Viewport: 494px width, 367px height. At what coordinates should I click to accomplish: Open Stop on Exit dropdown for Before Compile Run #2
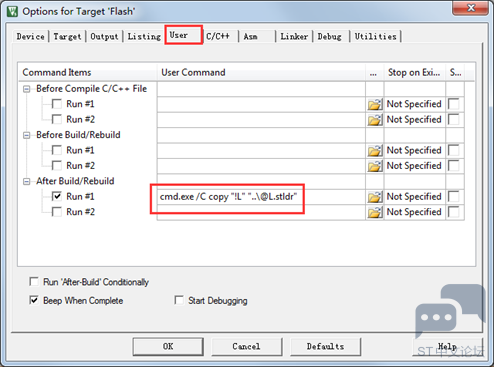point(414,119)
